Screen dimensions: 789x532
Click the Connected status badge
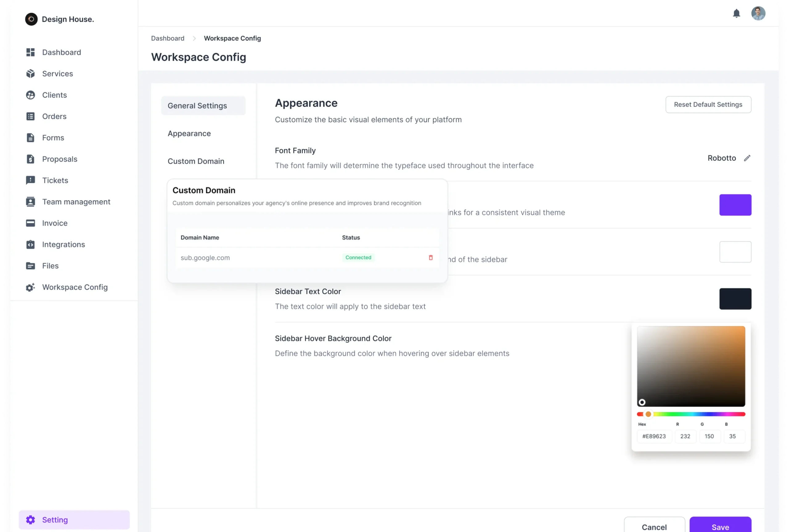358,257
